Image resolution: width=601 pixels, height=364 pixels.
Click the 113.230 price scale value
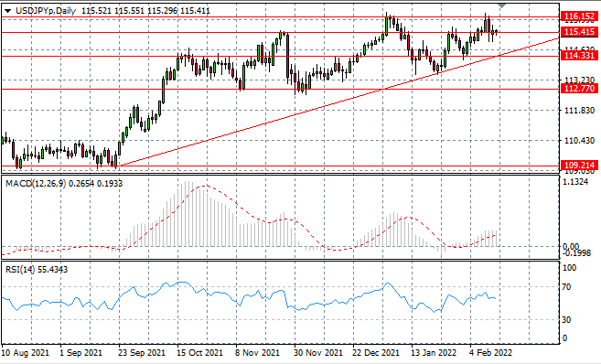coord(580,80)
